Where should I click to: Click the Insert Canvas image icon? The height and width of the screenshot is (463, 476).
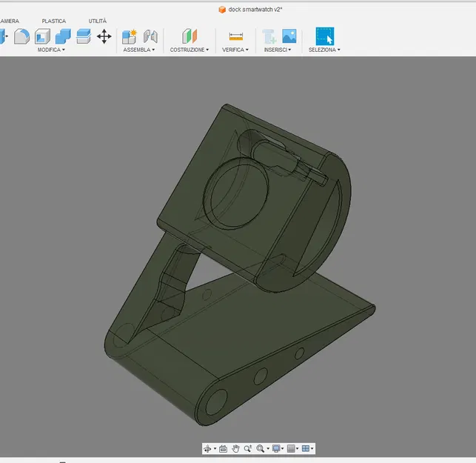289,36
